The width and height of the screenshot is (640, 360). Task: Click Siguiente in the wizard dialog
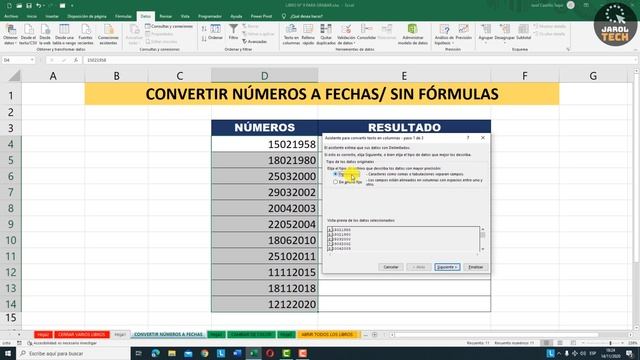[447, 267]
